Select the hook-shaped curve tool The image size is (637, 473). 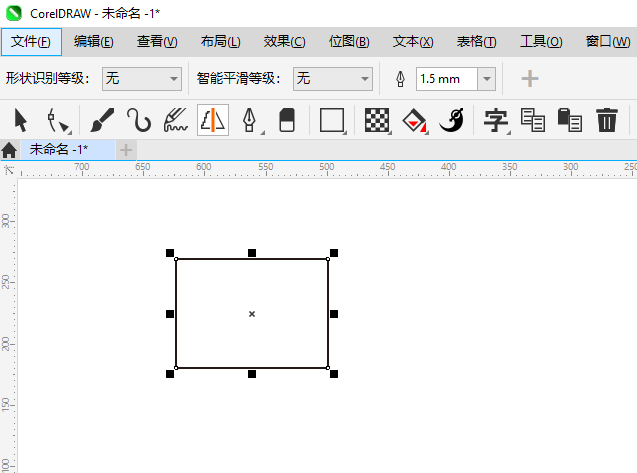pyautogui.click(x=139, y=120)
